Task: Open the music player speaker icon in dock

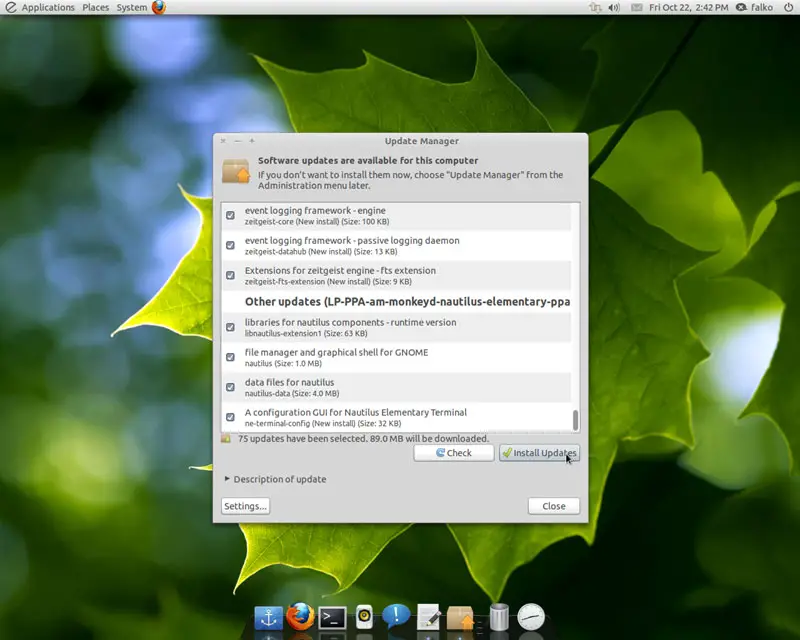Action: pyautogui.click(x=364, y=617)
